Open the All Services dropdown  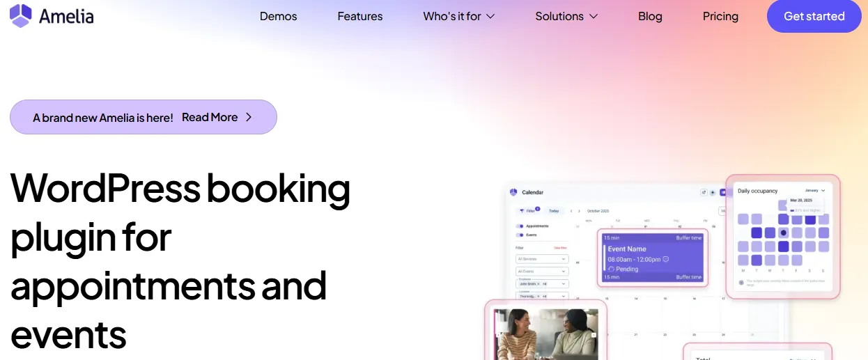click(542, 259)
